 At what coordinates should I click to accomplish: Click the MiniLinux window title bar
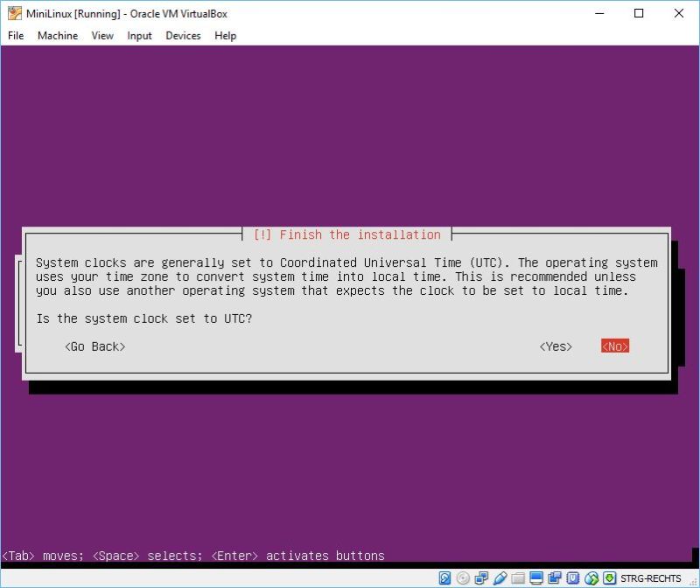262,13
